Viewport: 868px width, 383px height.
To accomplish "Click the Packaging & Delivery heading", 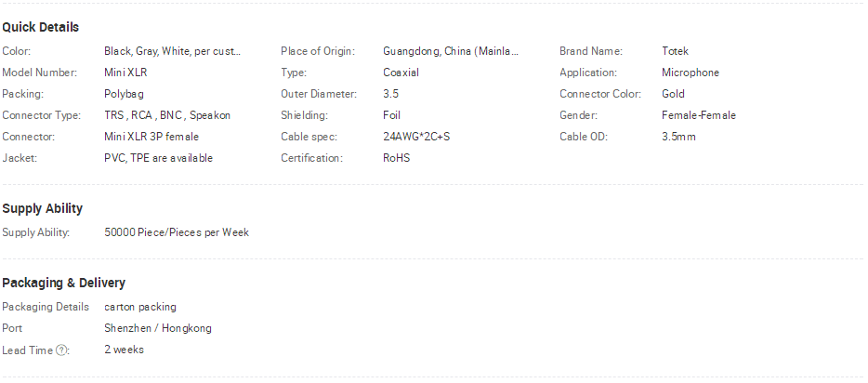I will click(64, 283).
